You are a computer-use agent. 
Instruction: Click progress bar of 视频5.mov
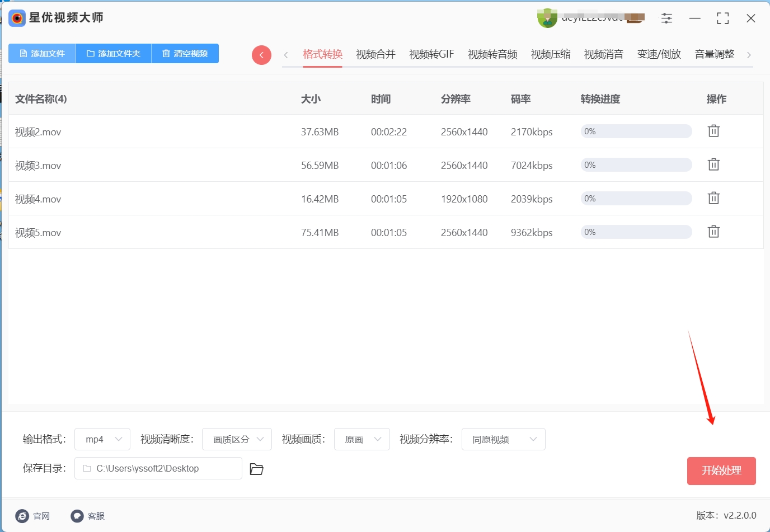[x=636, y=232]
